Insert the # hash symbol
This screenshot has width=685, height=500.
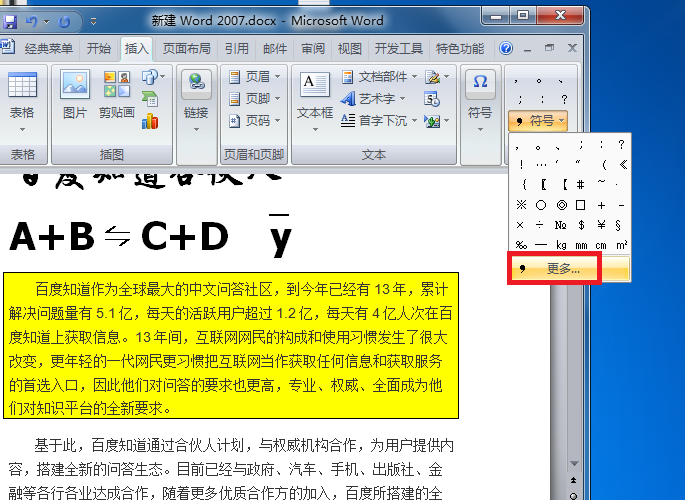click(x=581, y=185)
